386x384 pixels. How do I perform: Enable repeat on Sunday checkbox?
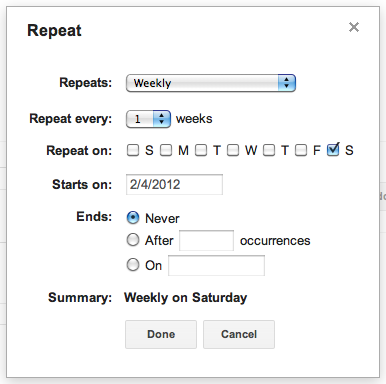(133, 150)
